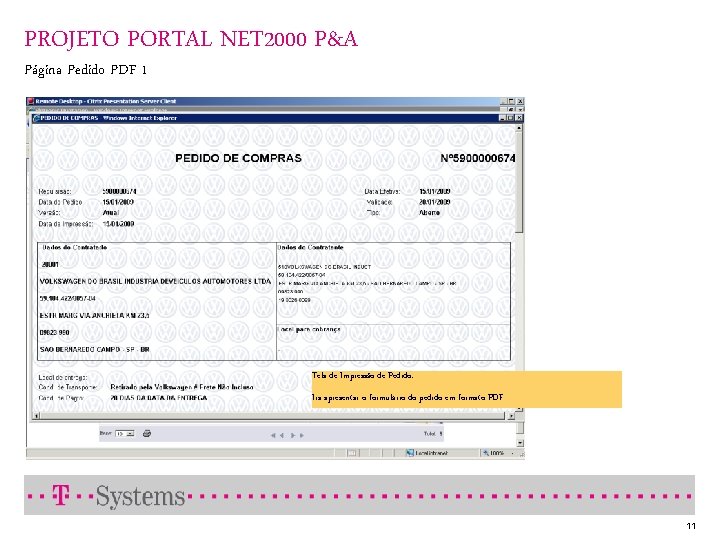Click the horizontal scrollbar left arrow
Image resolution: width=720 pixels, height=540 pixels.
coord(37,416)
